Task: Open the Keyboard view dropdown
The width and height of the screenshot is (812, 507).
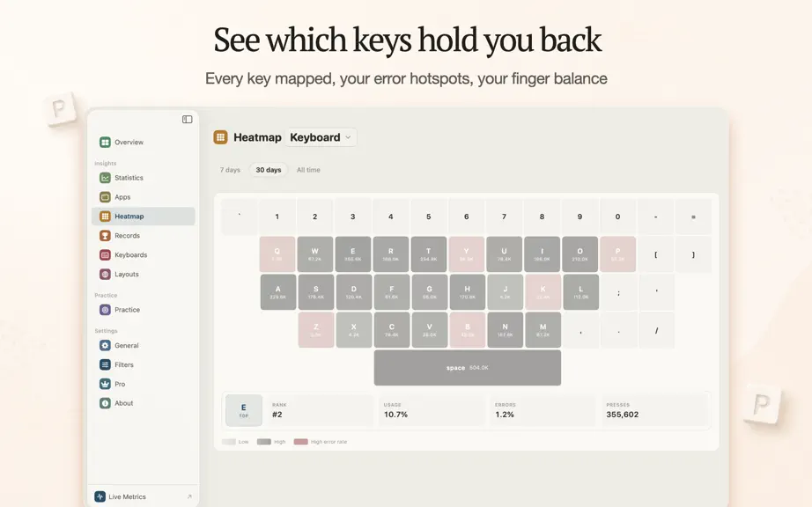Action: [x=321, y=137]
